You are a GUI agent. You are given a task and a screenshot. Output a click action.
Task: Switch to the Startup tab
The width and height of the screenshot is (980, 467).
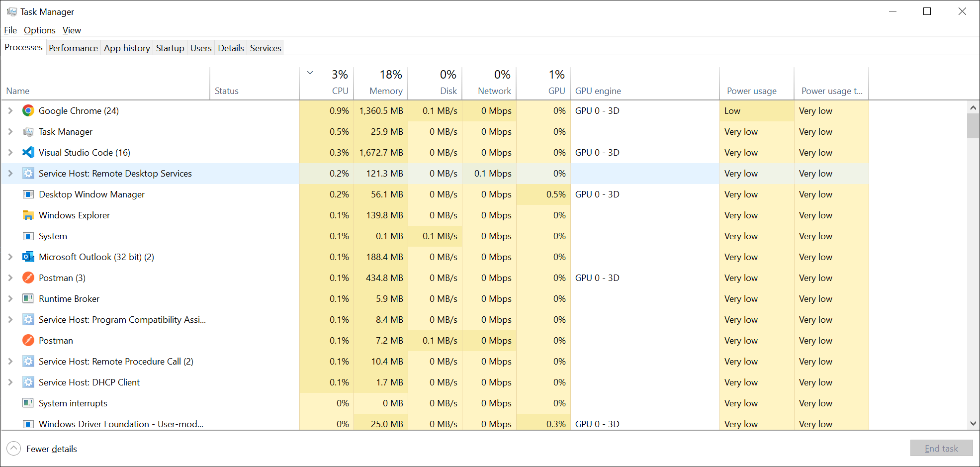[170, 48]
